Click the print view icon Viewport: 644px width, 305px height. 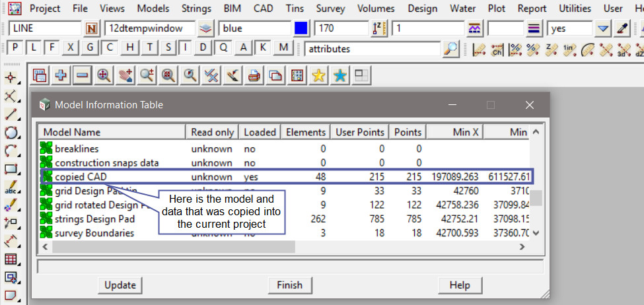point(254,76)
